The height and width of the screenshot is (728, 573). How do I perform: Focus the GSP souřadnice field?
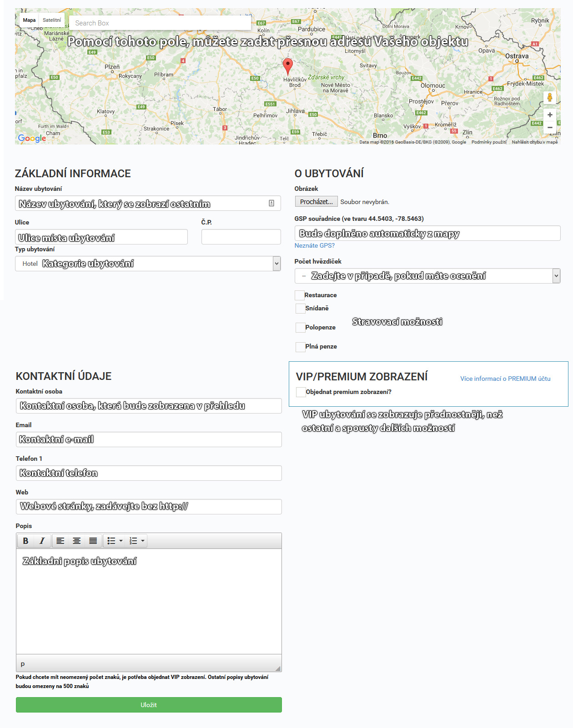427,233
